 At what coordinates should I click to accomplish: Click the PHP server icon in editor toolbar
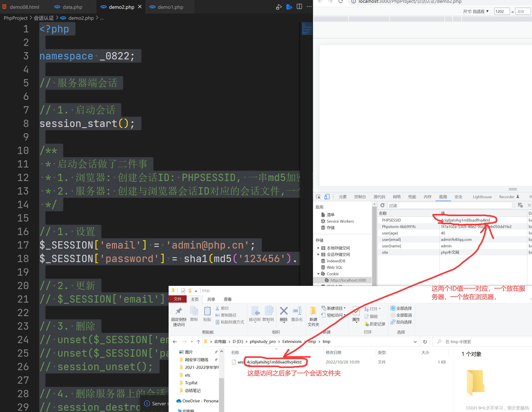(x=289, y=7)
